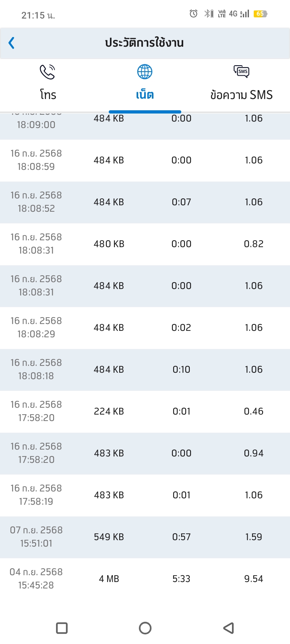Tap the globe internet icon

pyautogui.click(x=145, y=72)
